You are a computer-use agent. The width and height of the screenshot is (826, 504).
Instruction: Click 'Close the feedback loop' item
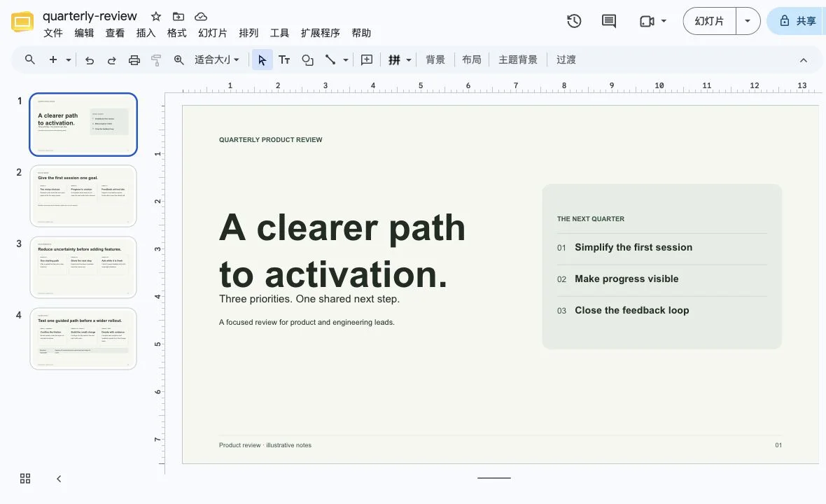(x=631, y=311)
